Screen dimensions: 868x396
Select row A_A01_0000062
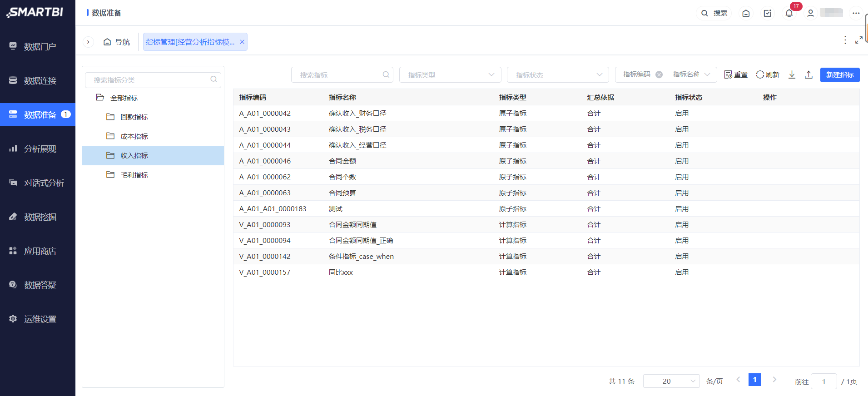point(546,177)
